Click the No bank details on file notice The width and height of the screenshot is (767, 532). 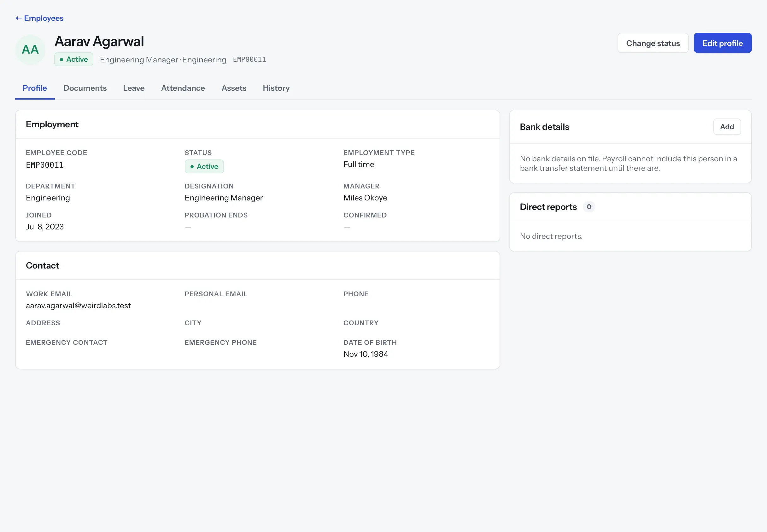[628, 163]
